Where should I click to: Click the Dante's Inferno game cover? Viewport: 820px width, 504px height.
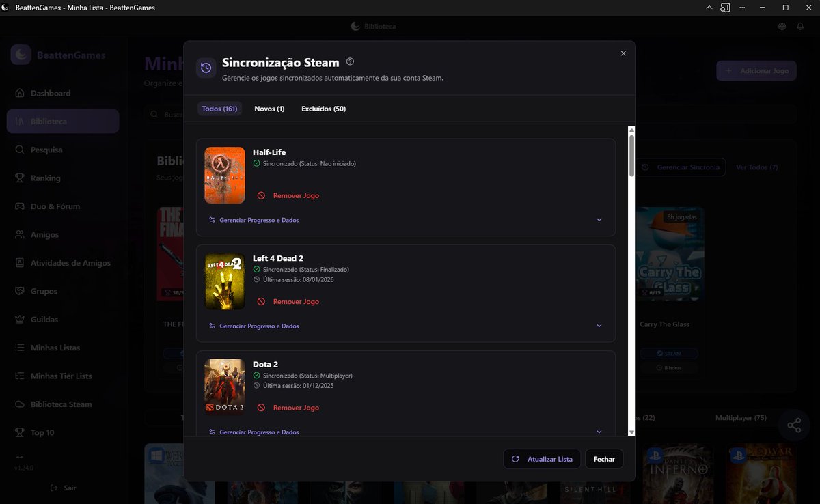(679, 473)
